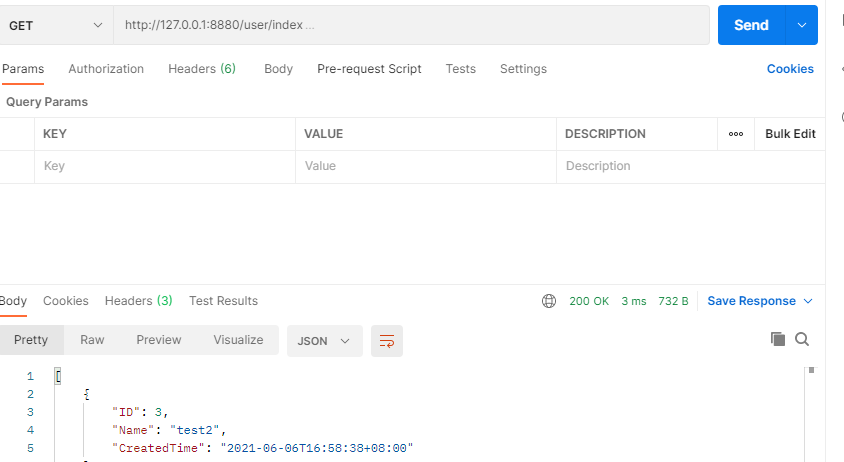844x462 pixels.
Task: Open the Authorization tab
Action: [x=106, y=69]
